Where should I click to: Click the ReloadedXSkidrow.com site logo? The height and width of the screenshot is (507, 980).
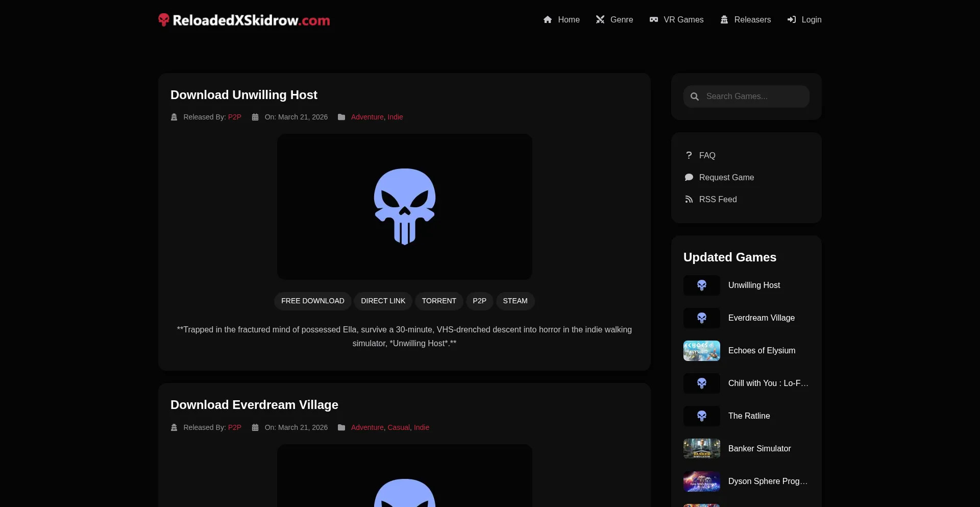point(244,20)
